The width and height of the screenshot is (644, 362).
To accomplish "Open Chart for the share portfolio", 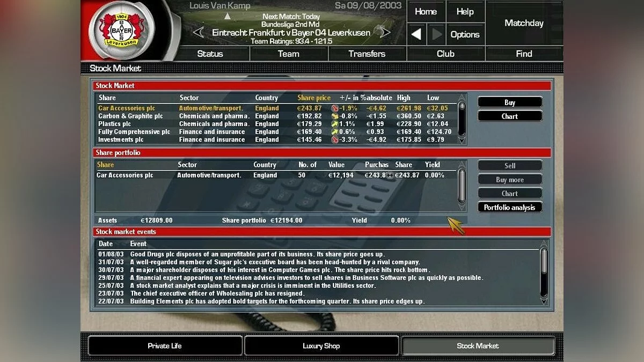I will 510,194.
